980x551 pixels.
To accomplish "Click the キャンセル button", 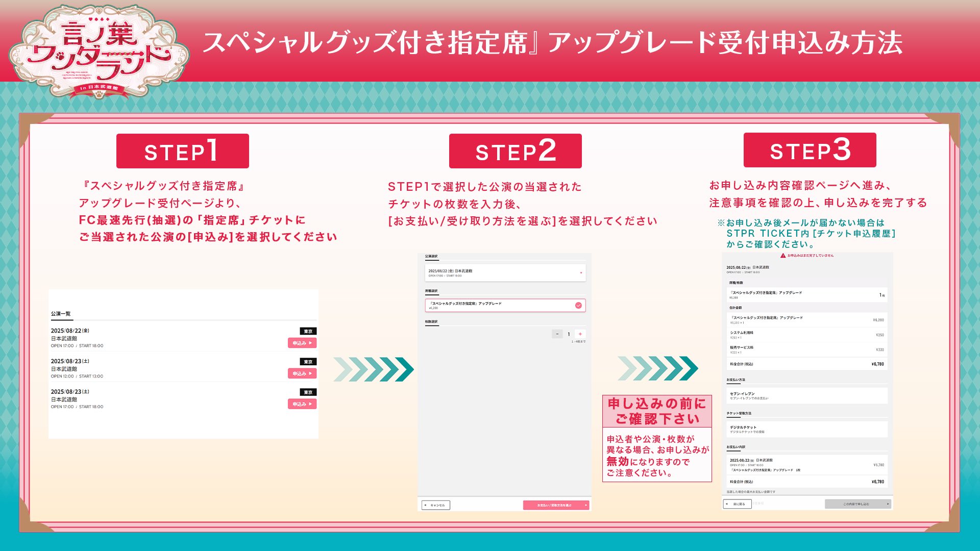I will tap(435, 505).
